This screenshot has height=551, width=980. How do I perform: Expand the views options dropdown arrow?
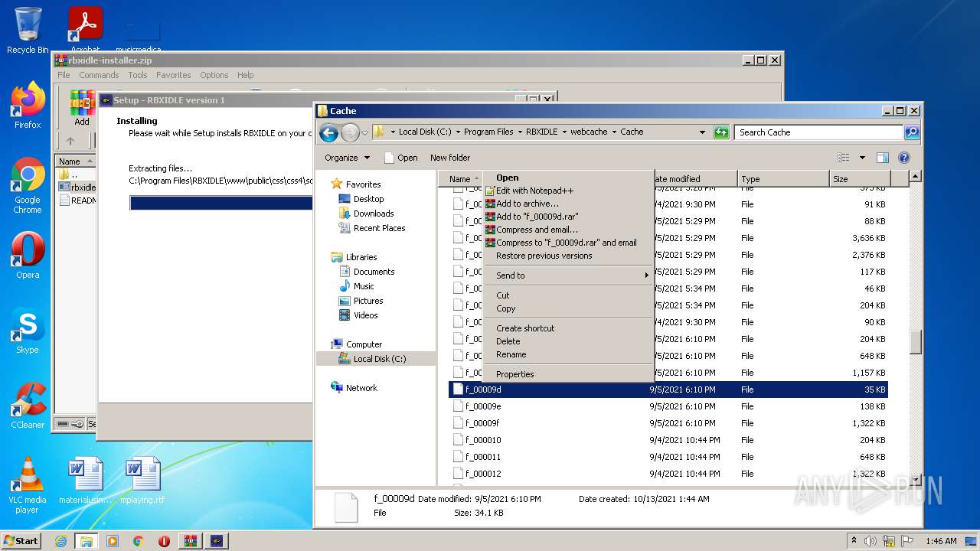click(862, 158)
